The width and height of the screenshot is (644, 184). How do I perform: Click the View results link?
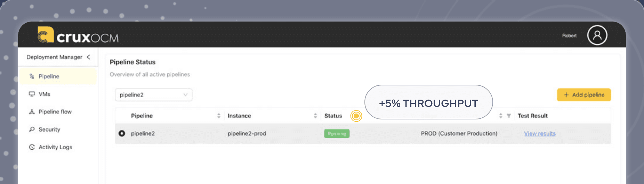(x=540, y=134)
